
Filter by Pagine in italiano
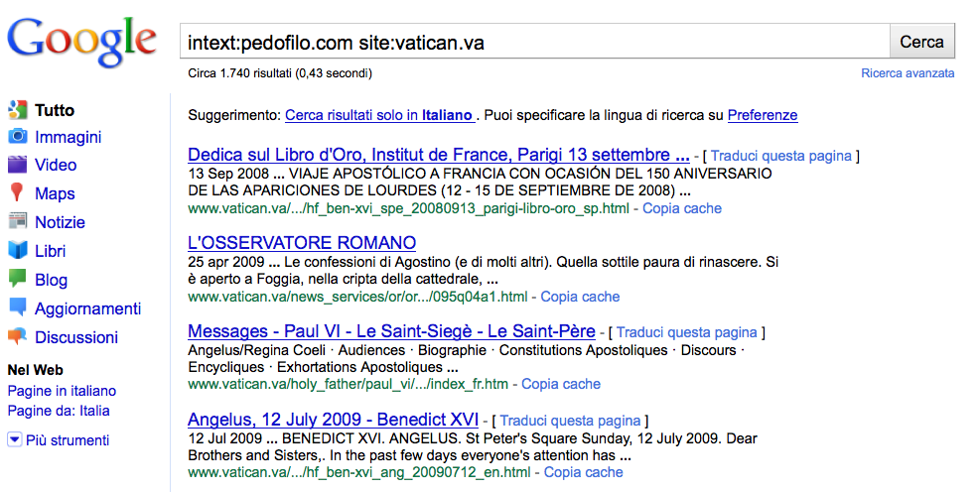(x=62, y=391)
